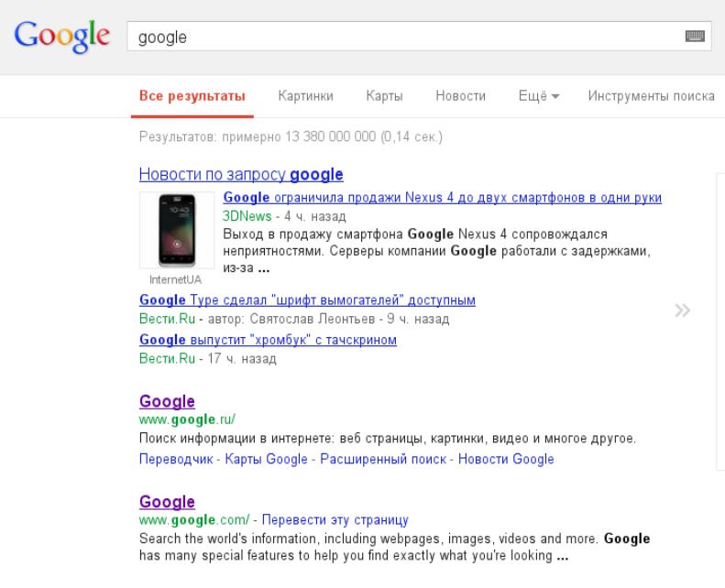Open Новости по запросу google link
725x588 pixels.
coord(241,175)
